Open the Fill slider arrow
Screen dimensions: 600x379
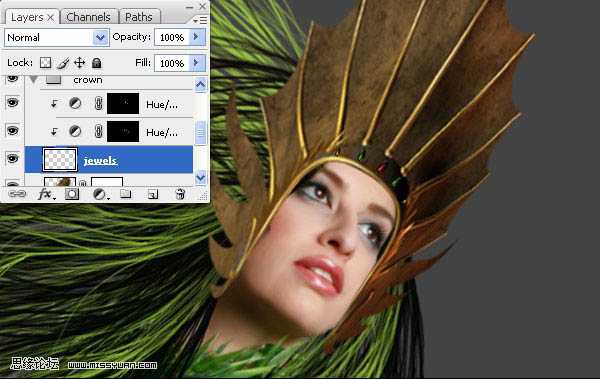tap(197, 63)
